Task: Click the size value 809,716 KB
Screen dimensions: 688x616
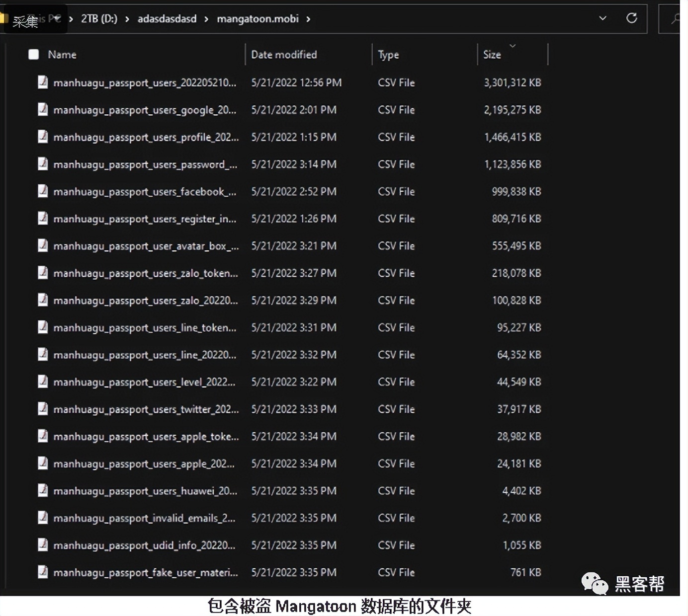Action: point(516,219)
